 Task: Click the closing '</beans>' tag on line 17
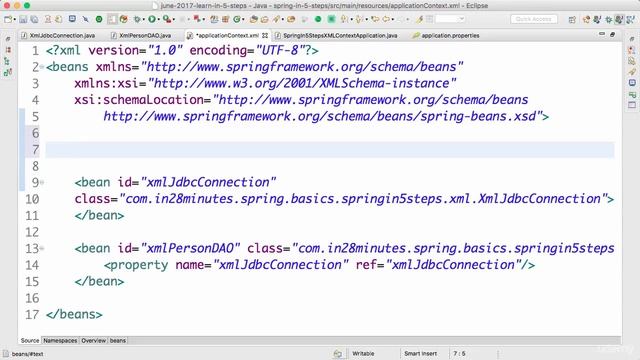(74, 314)
